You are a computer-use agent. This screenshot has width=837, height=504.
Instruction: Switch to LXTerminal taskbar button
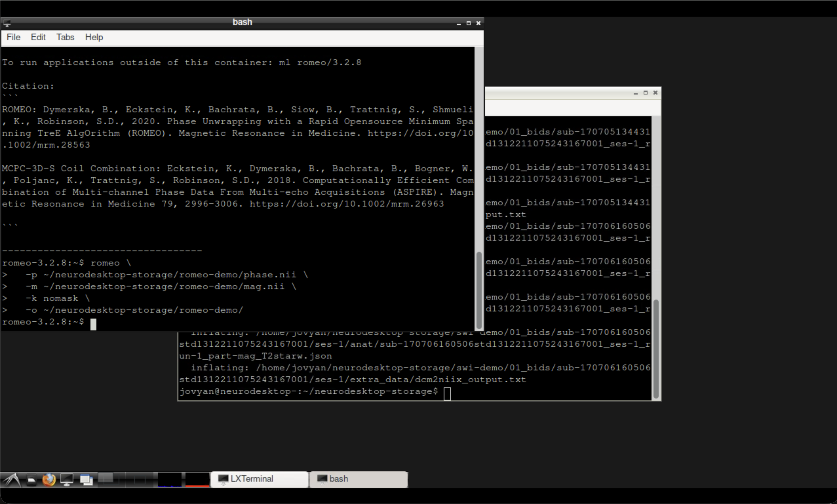[260, 479]
